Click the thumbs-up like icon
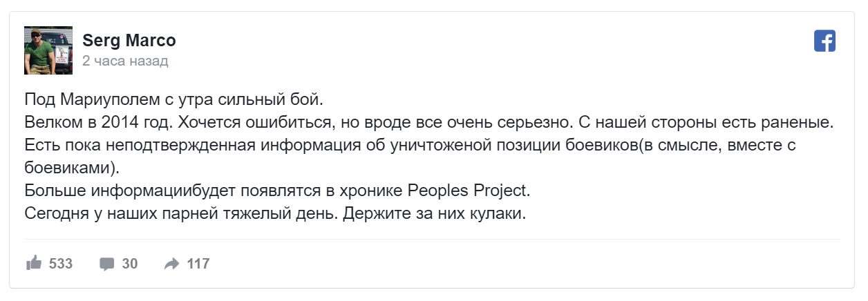 point(33,263)
